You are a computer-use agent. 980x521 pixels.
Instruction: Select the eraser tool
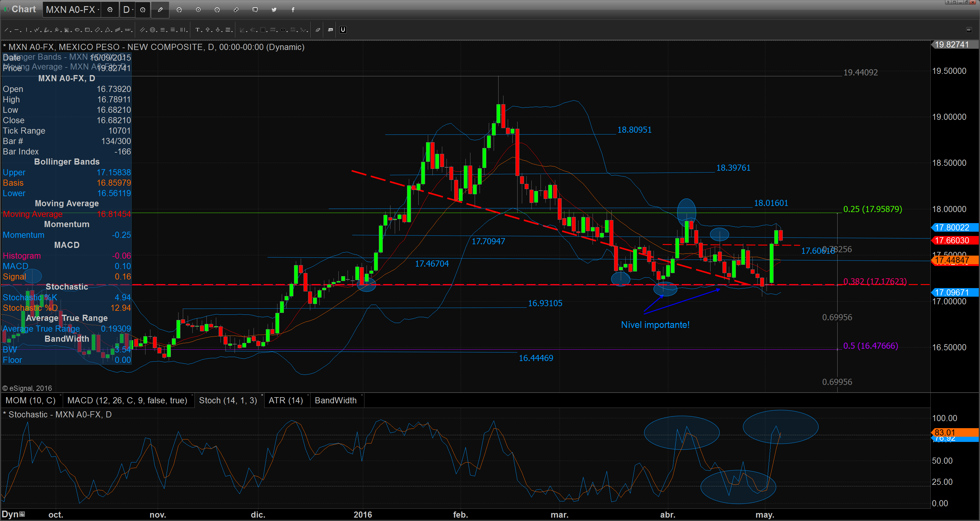[x=318, y=30]
